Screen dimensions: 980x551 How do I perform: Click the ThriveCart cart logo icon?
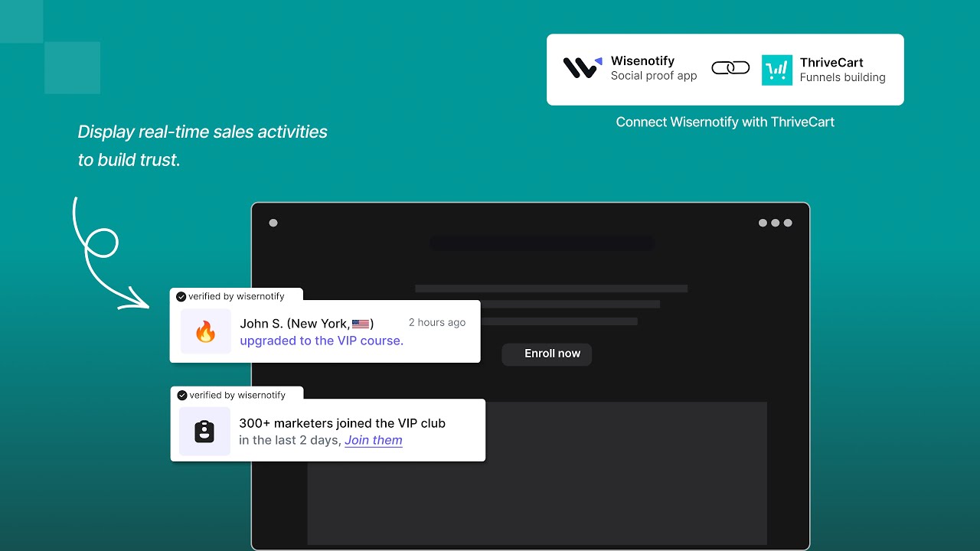pos(777,70)
